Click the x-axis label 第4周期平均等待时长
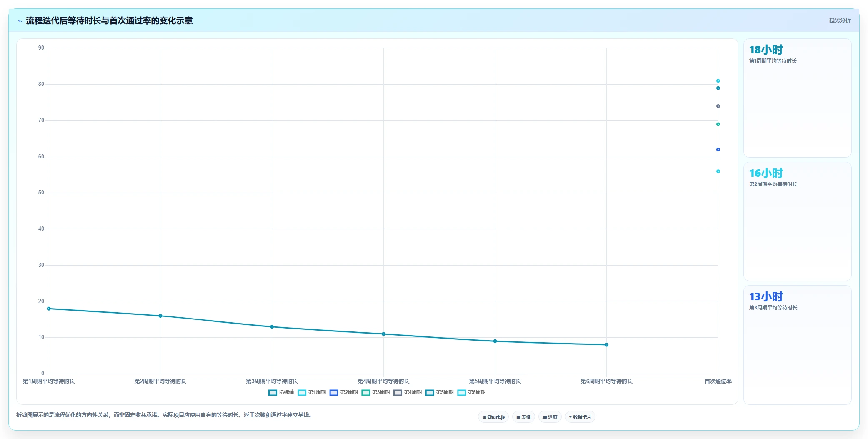This screenshot has height=439, width=868. click(x=383, y=381)
